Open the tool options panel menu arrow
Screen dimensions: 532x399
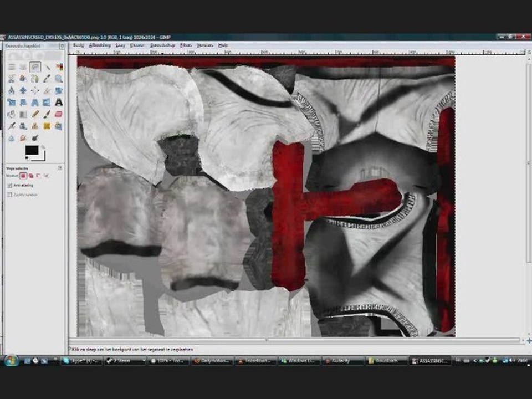(60, 168)
